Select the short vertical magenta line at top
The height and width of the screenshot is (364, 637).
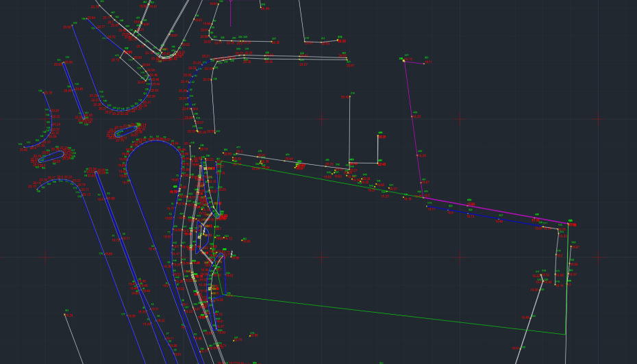[x=231, y=14]
